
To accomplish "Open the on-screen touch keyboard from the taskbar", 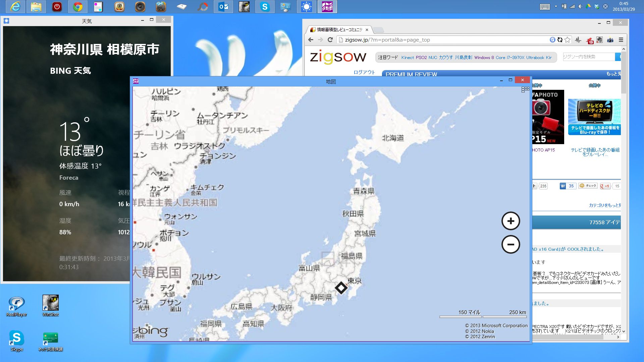I will 545,7.
